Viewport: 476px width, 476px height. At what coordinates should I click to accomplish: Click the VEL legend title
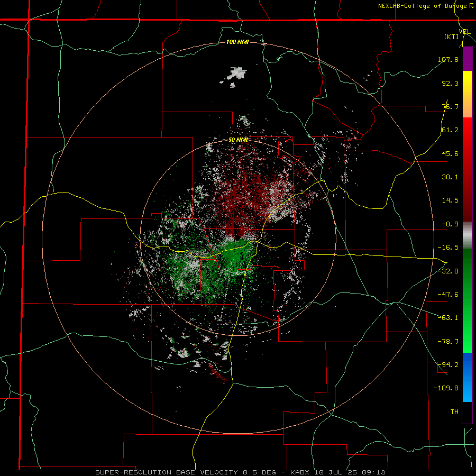tap(465, 31)
